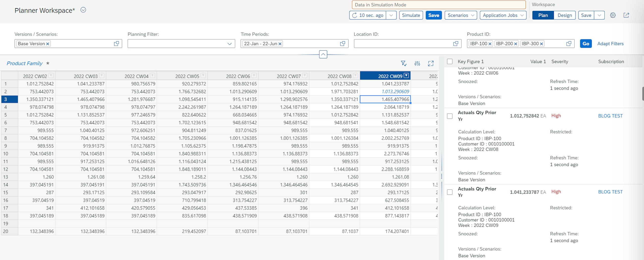Expand the Product Family grid to full screen
644x260 pixels.
coord(430,63)
